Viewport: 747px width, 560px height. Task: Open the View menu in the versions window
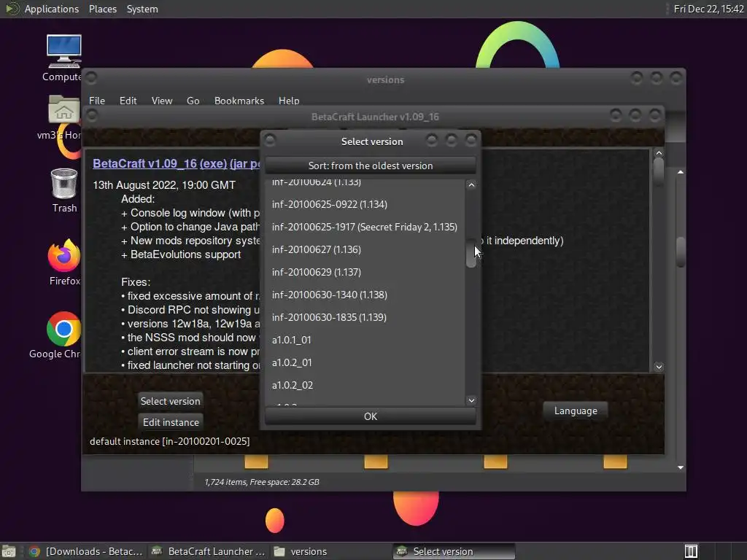[x=161, y=101]
